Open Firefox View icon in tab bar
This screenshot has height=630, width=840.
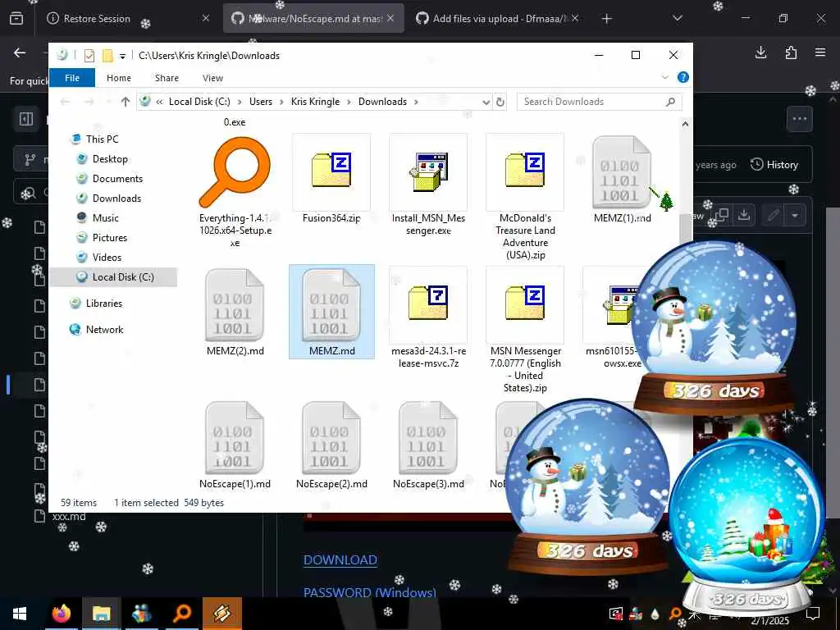(x=16, y=18)
